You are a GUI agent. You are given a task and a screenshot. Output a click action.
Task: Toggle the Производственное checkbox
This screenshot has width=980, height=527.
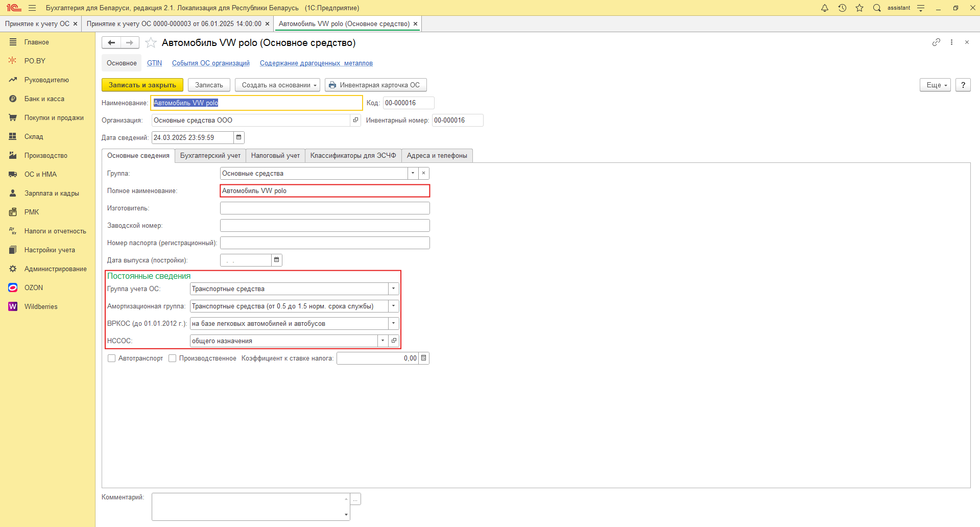tap(173, 358)
